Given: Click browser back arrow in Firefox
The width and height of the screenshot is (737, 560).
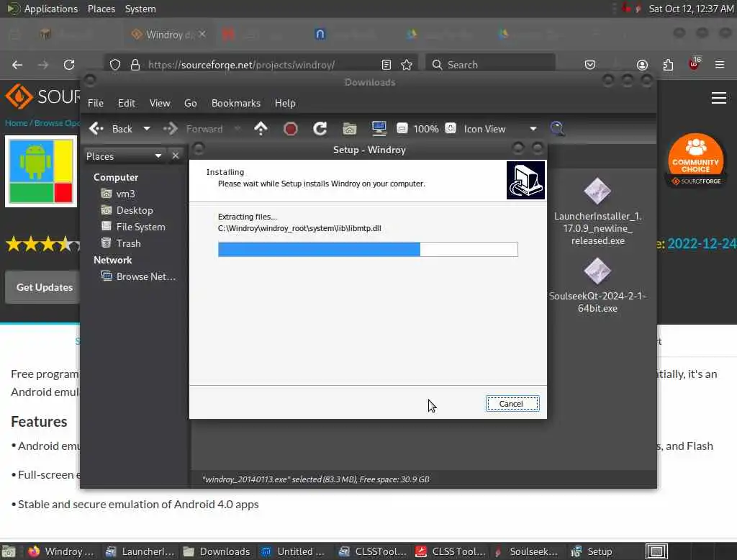Looking at the screenshot, I should (17, 65).
